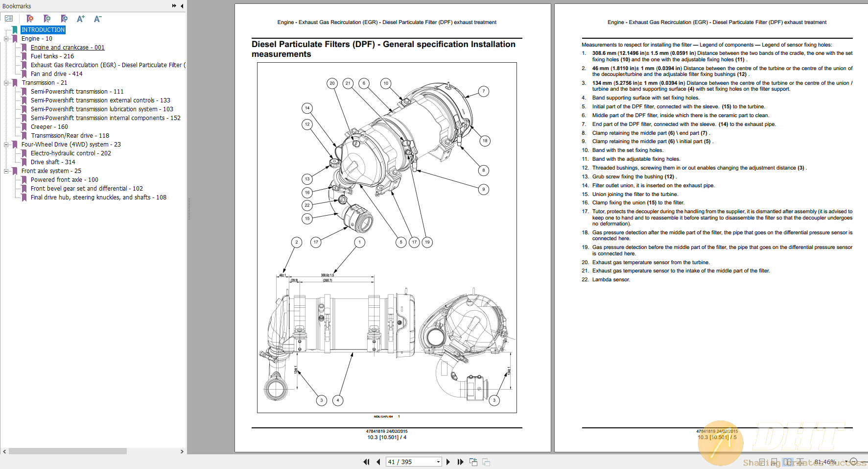Jump to the last page
Viewport: 868px width, 469px height.
(x=460, y=461)
